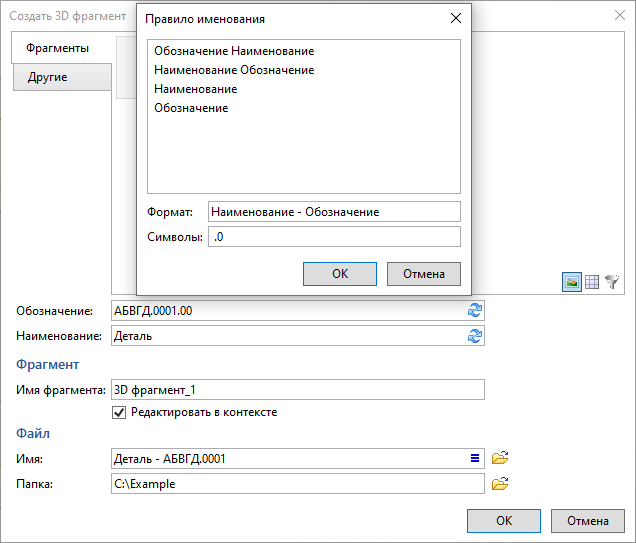Switch to the Фрагменты tab

point(58,48)
